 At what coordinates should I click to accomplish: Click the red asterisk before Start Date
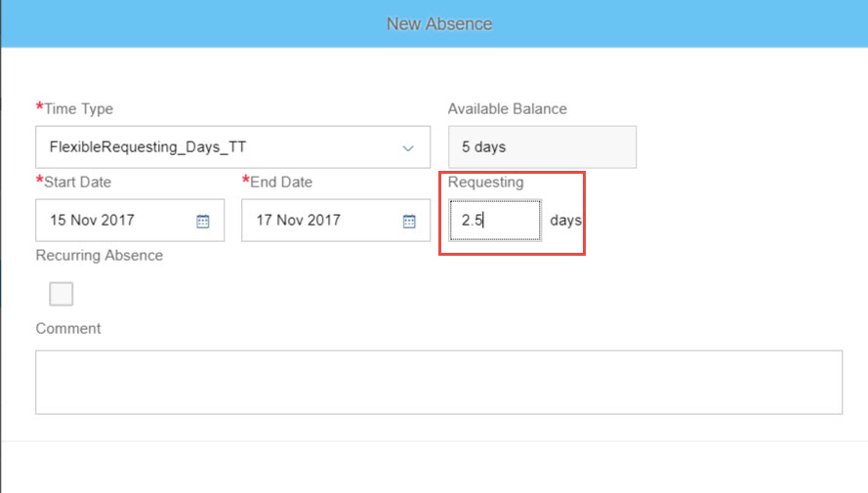[x=39, y=180]
